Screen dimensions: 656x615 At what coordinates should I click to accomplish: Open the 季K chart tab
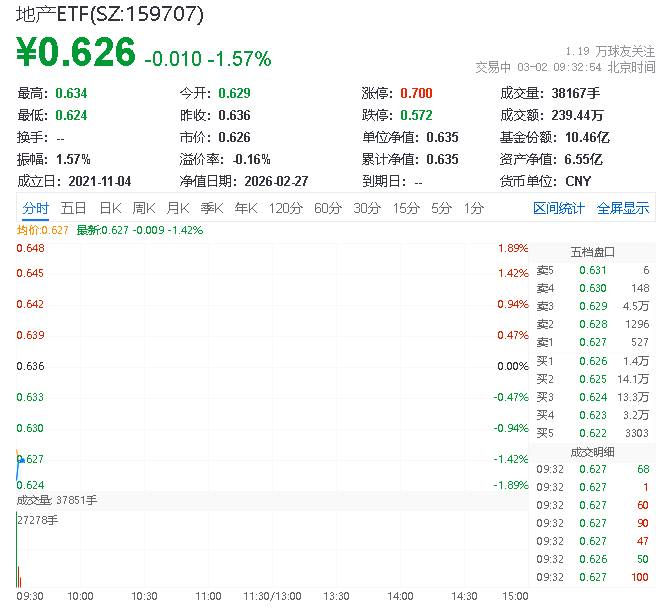(211, 208)
